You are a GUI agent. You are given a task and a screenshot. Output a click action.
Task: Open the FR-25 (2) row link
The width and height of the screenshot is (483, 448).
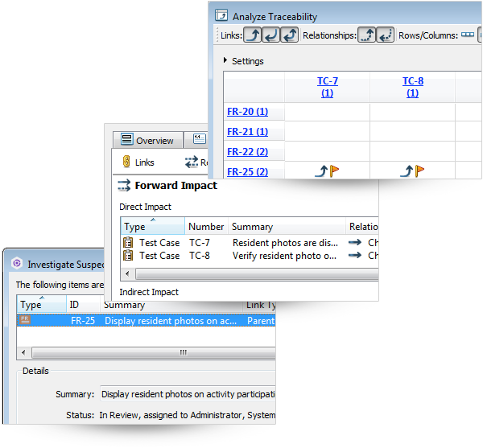(x=247, y=171)
